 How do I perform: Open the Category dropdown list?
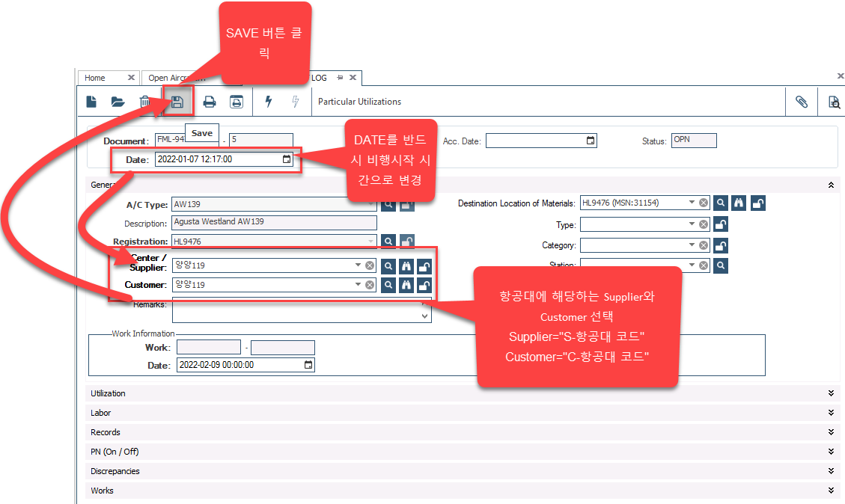692,245
